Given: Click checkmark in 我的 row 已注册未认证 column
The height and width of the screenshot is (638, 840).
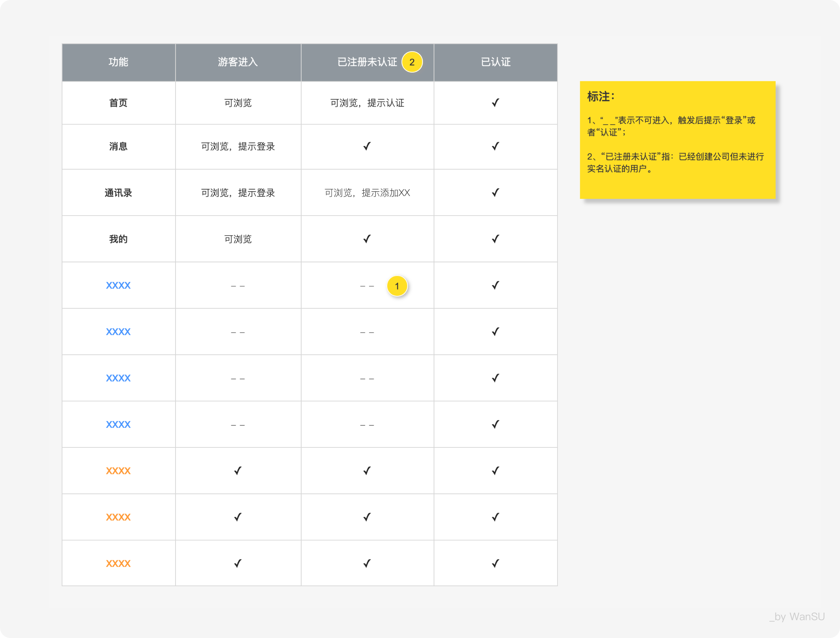Looking at the screenshot, I should click(367, 239).
